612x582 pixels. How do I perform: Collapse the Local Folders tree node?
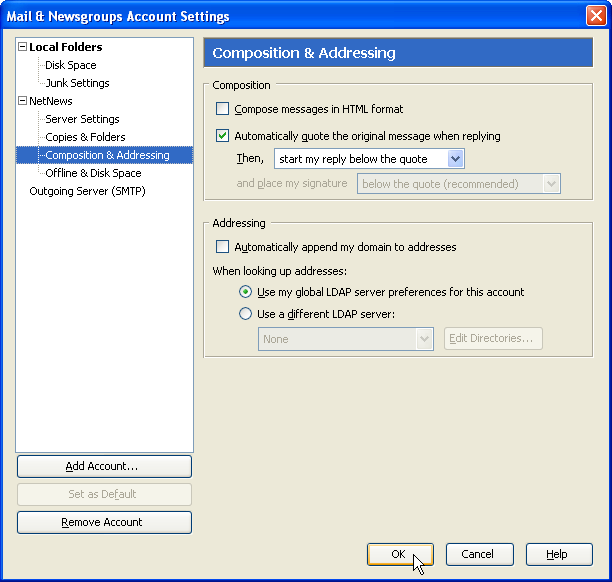(x=23, y=47)
